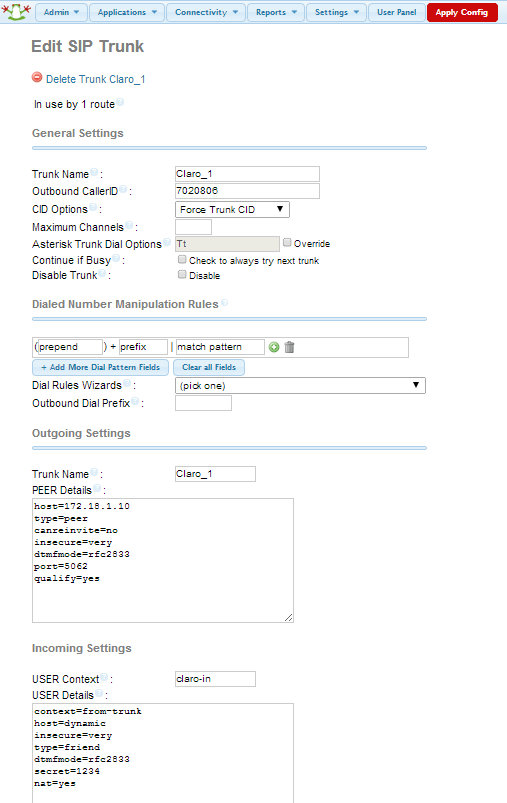Click help icon beside General Settings Trunk Name
The image size is (507, 803).
[x=94, y=172]
